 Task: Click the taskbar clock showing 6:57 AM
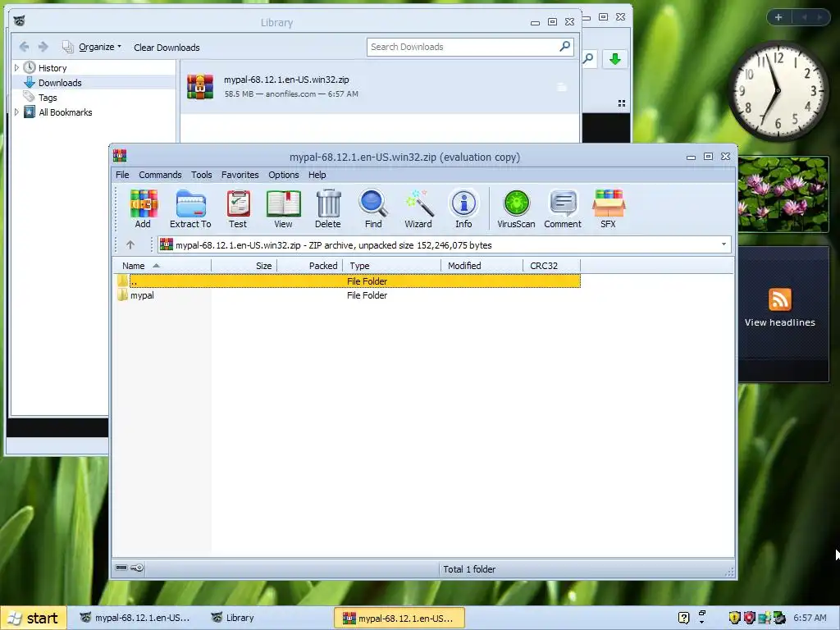[x=810, y=618]
